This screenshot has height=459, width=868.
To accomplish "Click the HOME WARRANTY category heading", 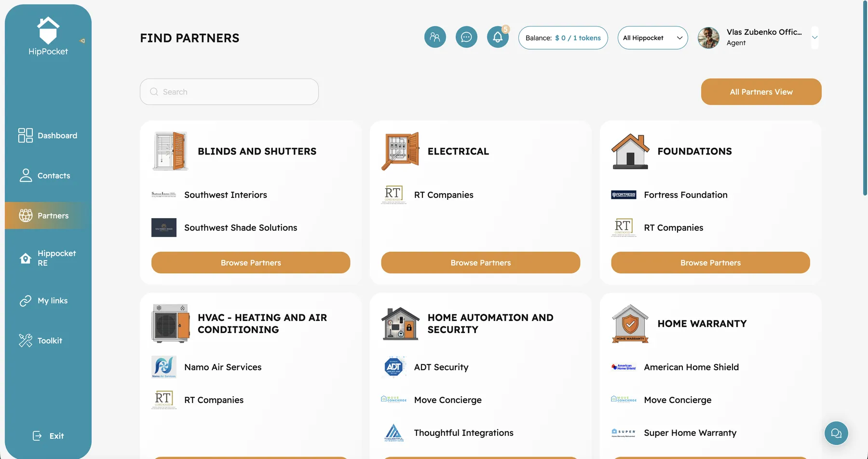I will [702, 324].
